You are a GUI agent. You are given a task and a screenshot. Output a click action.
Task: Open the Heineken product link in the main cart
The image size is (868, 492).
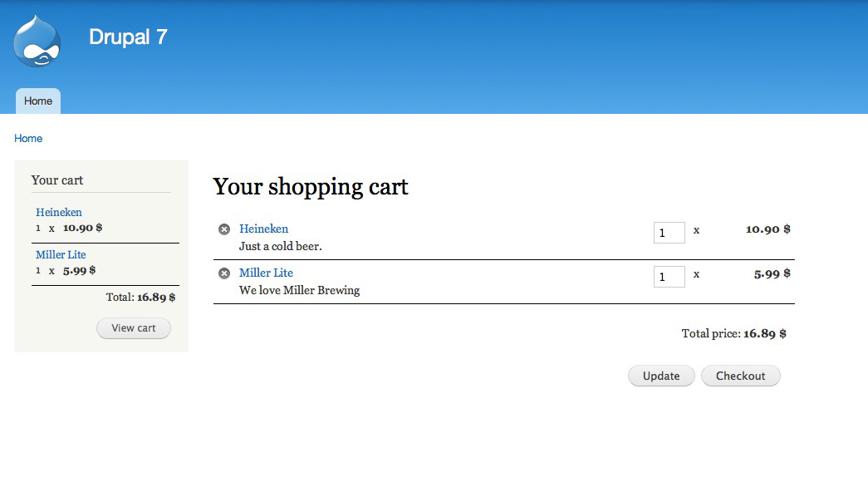tap(263, 229)
